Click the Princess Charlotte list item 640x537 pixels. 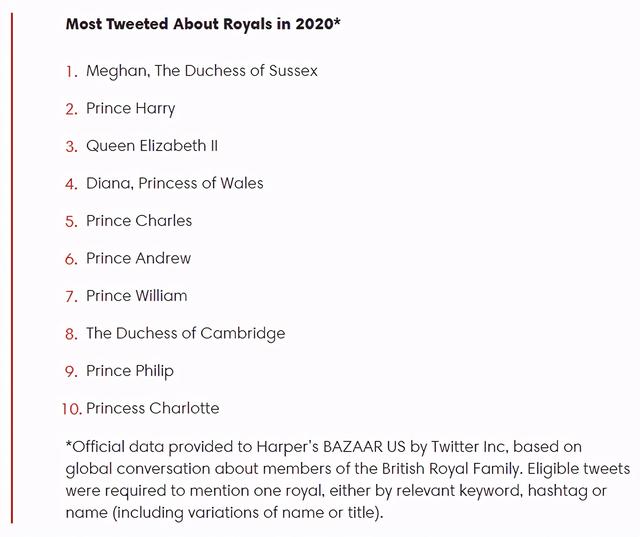(x=153, y=408)
